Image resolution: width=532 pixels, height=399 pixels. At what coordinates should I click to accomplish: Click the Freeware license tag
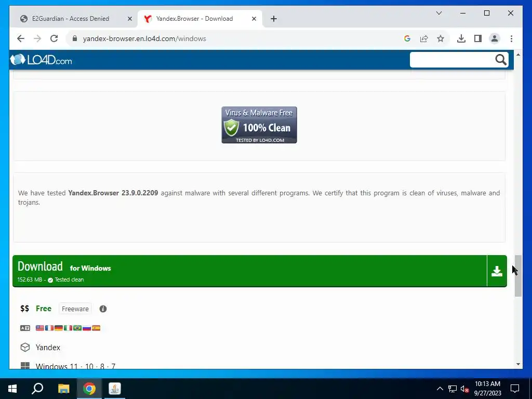tap(75, 309)
